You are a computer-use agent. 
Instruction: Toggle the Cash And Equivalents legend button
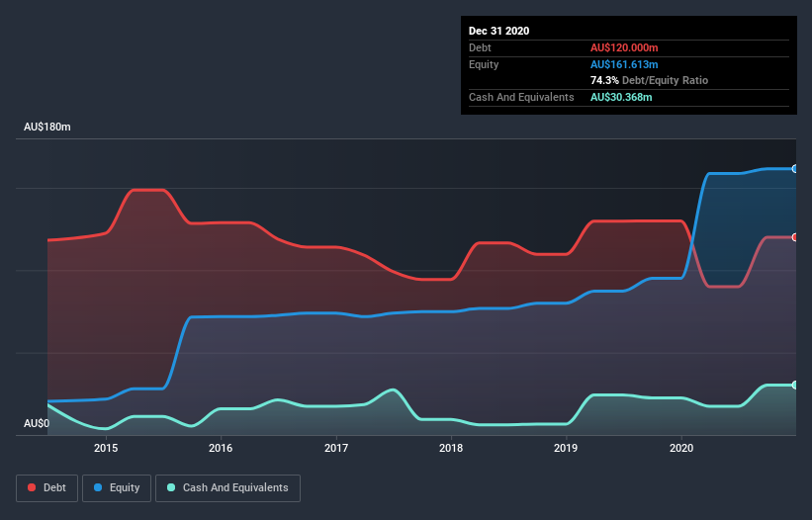tap(227, 488)
